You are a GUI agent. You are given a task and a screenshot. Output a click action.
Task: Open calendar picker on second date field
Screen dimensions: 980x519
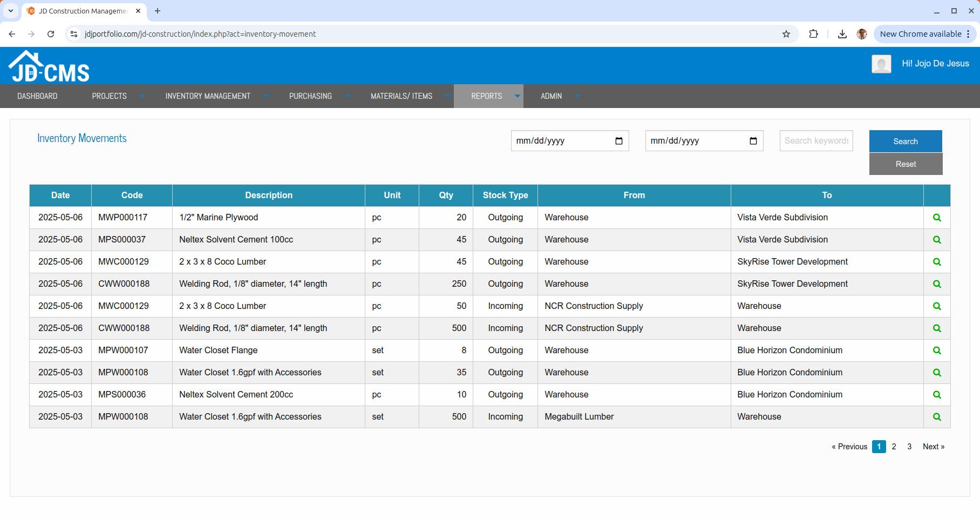(753, 141)
